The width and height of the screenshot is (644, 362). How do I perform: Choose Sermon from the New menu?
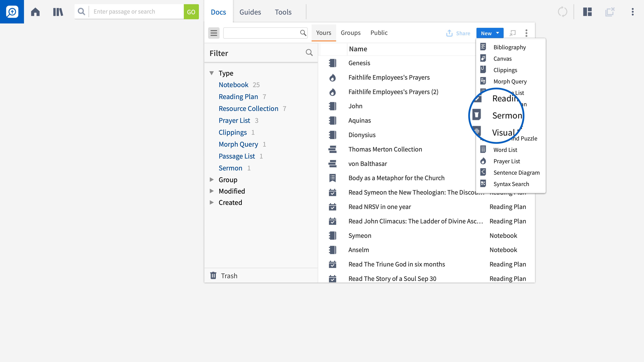pyautogui.click(x=507, y=116)
